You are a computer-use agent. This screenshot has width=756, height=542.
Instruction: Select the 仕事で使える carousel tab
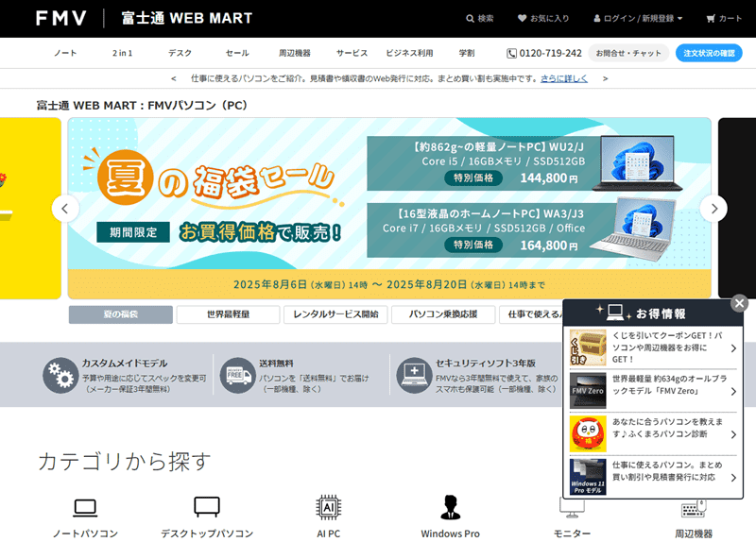(x=531, y=314)
